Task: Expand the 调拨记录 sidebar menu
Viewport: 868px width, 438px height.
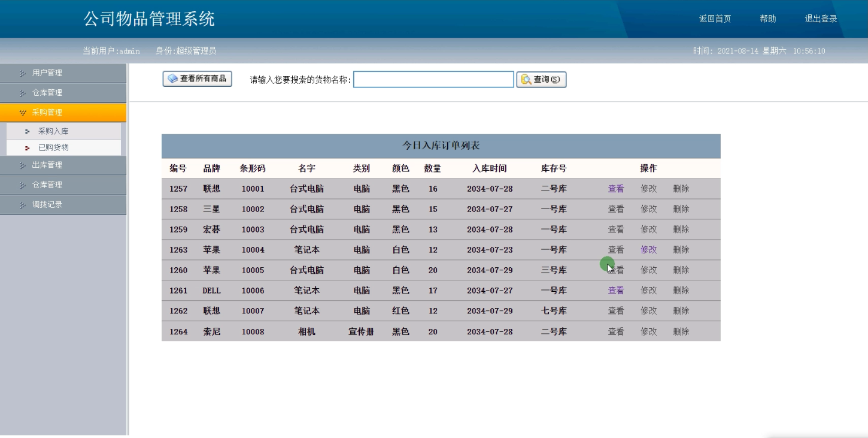Action: (63, 204)
